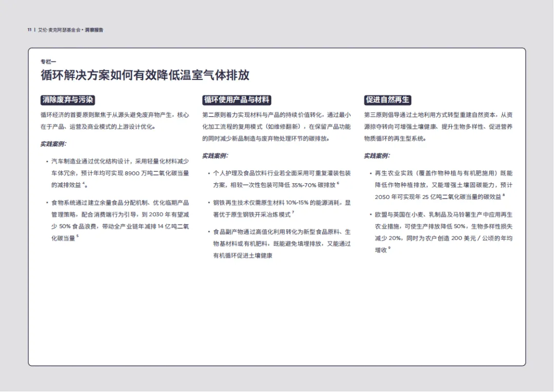This screenshot has height=392, width=554.
Task: Click bullet starting '食品副产物通过高值化利用'
Action: pos(282,244)
